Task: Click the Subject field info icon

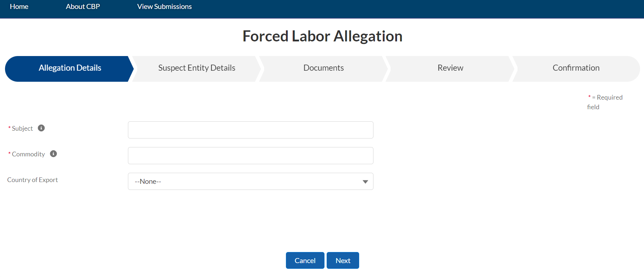Action: pos(41,128)
